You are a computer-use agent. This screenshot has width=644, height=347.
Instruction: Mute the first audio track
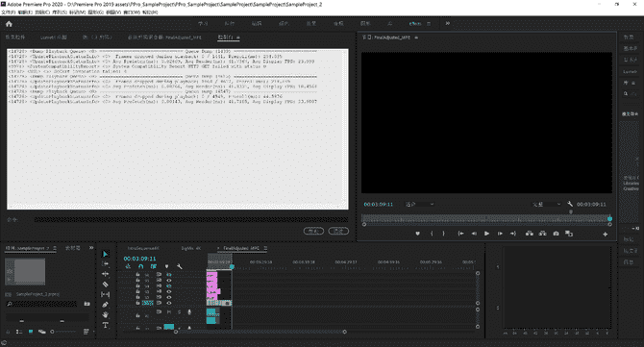(x=169, y=312)
